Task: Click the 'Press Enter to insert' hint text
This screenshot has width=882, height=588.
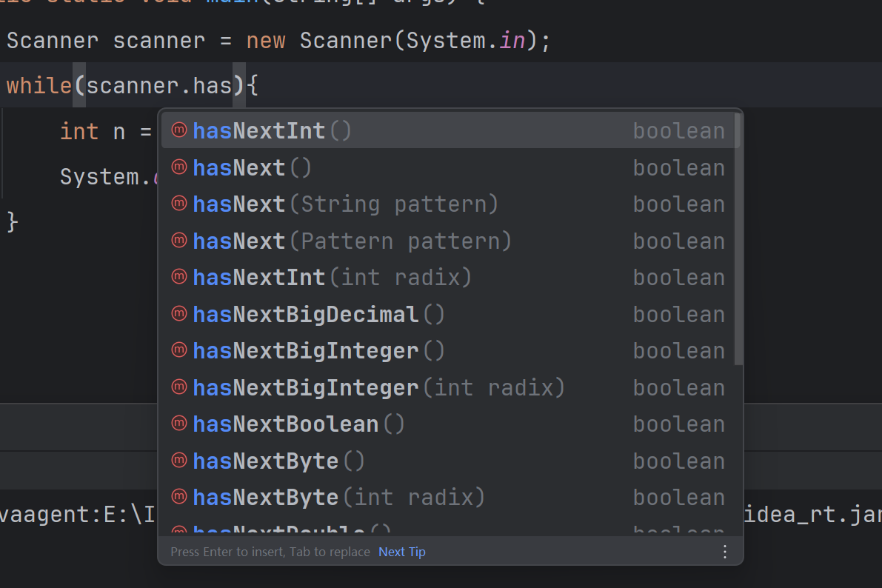Action: coord(270,552)
